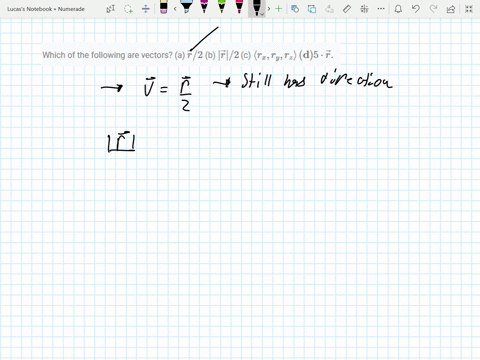480x360 pixels.
Task: Open the shapes tool
Action: tap(295, 9)
